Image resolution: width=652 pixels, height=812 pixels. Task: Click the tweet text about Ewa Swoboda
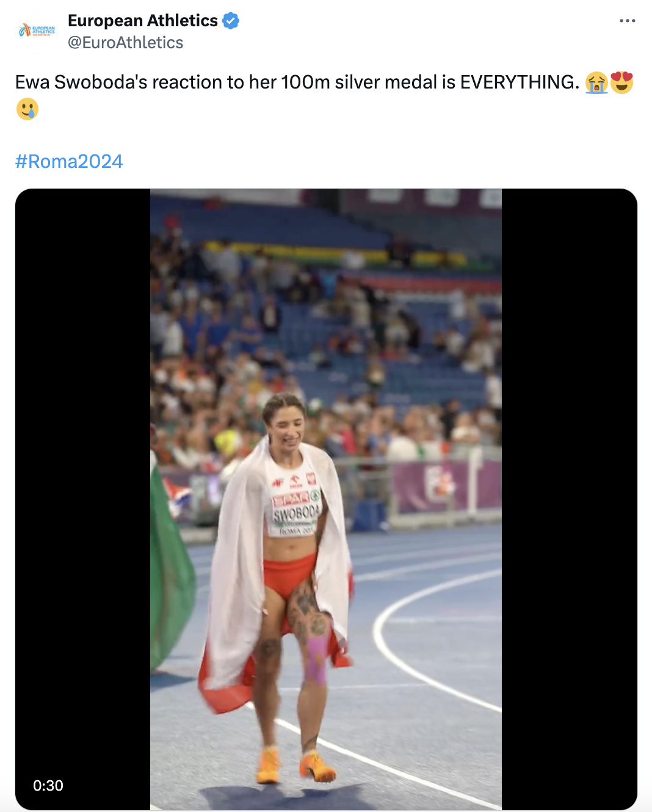pos(297,82)
